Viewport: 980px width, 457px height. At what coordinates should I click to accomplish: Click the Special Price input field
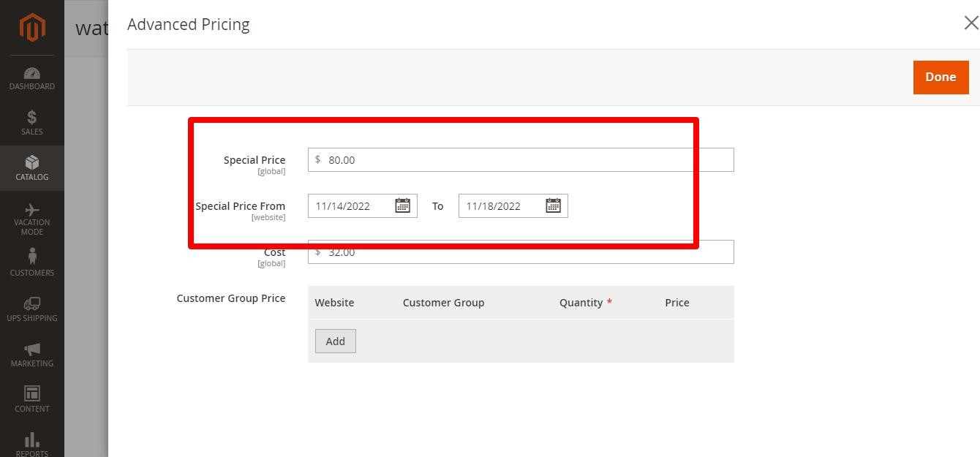coord(521,159)
